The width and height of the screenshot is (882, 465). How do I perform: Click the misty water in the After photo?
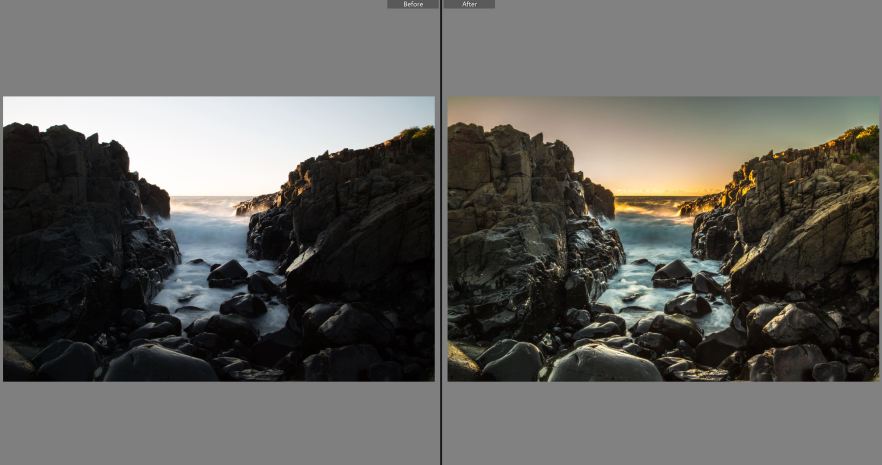(650, 240)
